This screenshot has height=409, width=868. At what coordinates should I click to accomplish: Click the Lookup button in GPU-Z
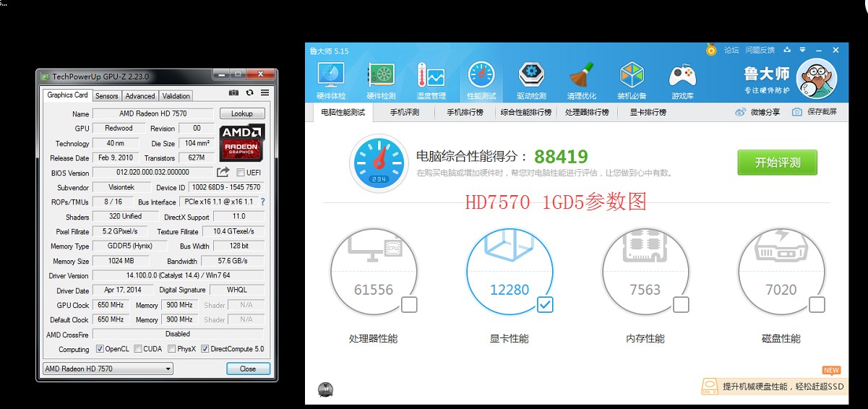[x=242, y=113]
